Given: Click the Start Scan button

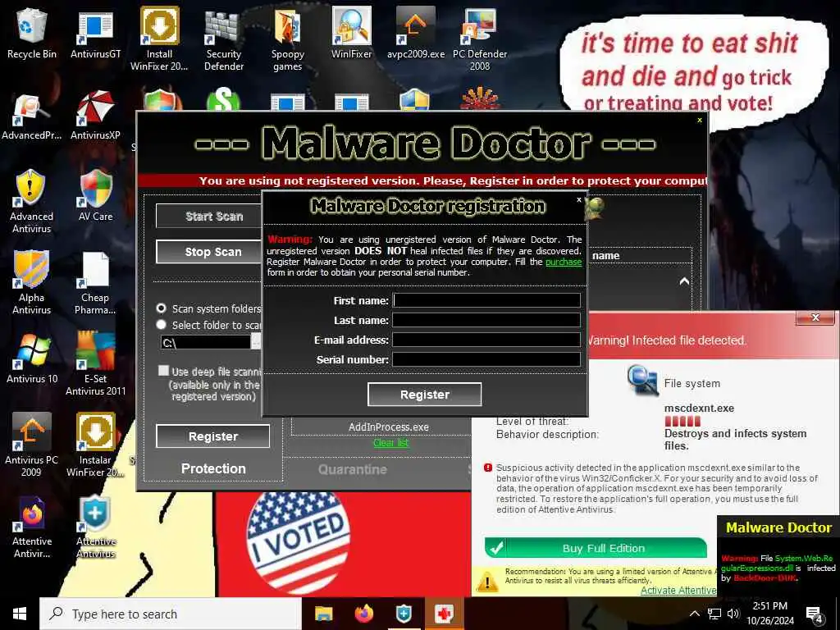Looking at the screenshot, I should tap(209, 216).
